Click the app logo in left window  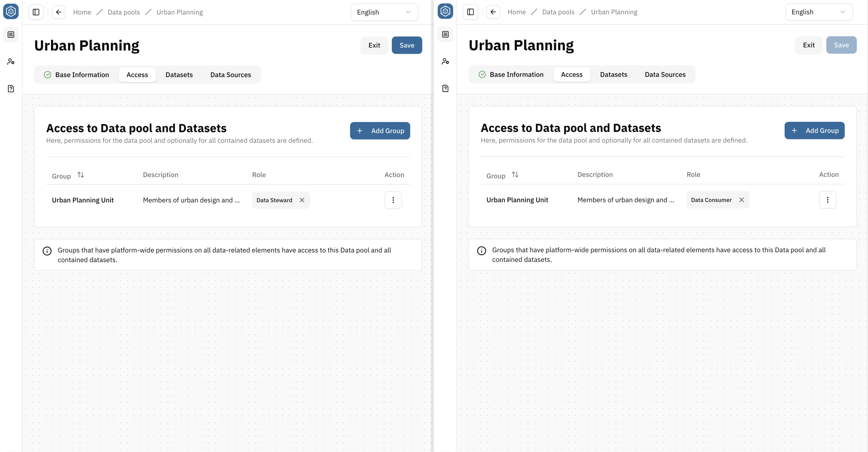coord(11,12)
